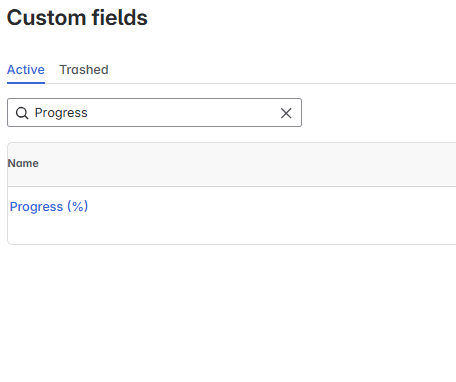Screen dimensions: 456x382
Task: Click the magnifying glass search icon
Action: coord(22,113)
